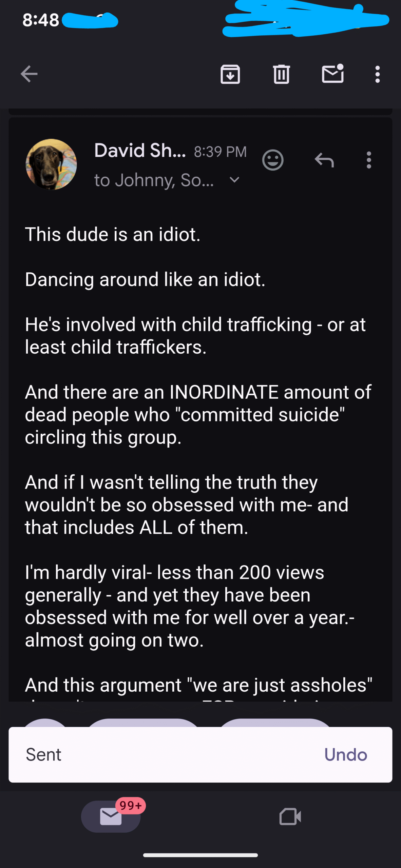The width and height of the screenshot is (401, 868).
Task: Switch to the Mail tab
Action: [111, 816]
